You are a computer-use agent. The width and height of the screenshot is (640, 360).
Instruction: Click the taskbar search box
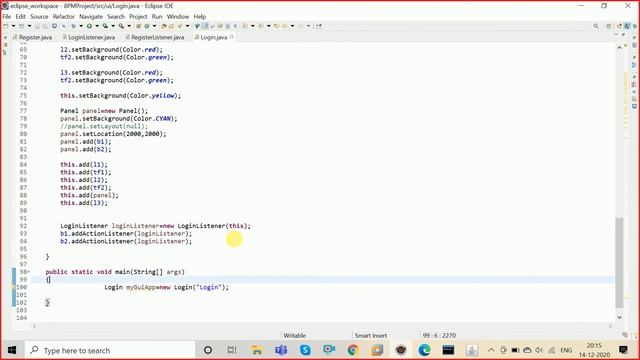tap(110, 350)
